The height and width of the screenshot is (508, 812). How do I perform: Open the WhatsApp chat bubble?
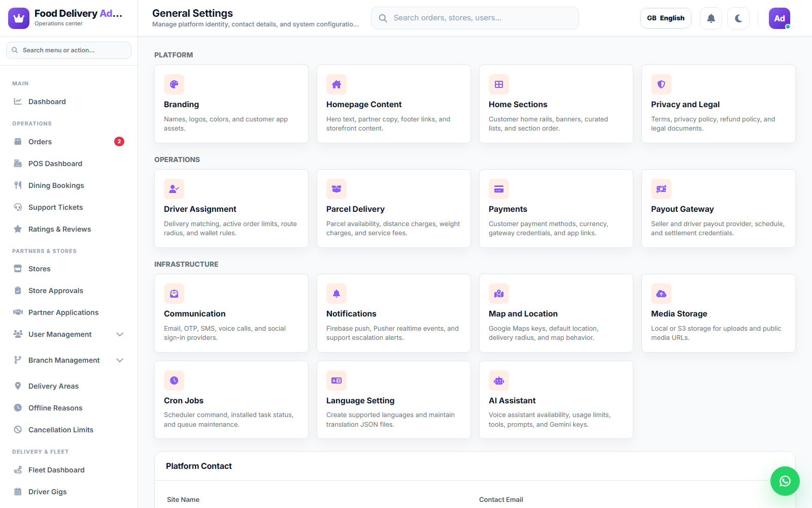click(x=785, y=481)
